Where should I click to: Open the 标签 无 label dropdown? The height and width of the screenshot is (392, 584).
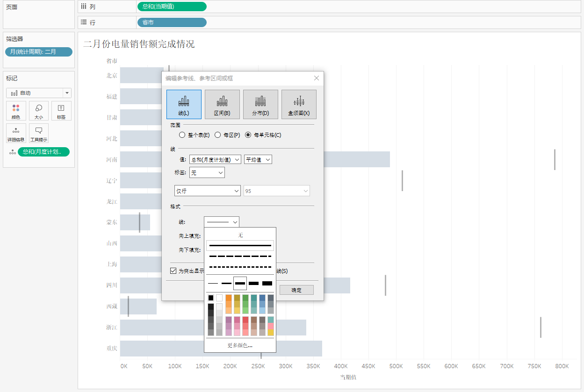[x=207, y=172]
